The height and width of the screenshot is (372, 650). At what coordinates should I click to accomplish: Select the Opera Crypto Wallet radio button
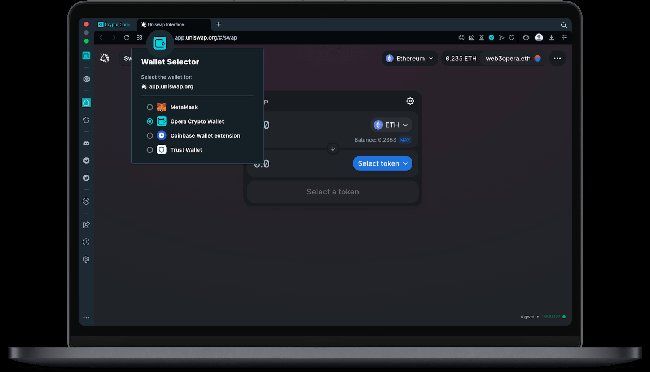point(150,122)
